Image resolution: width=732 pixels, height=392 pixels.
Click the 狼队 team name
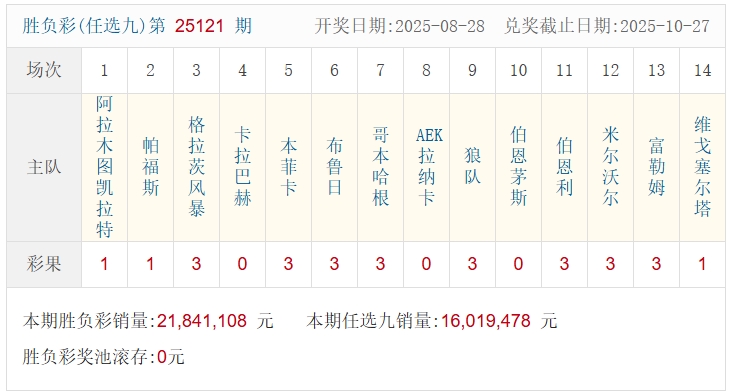pos(472,167)
